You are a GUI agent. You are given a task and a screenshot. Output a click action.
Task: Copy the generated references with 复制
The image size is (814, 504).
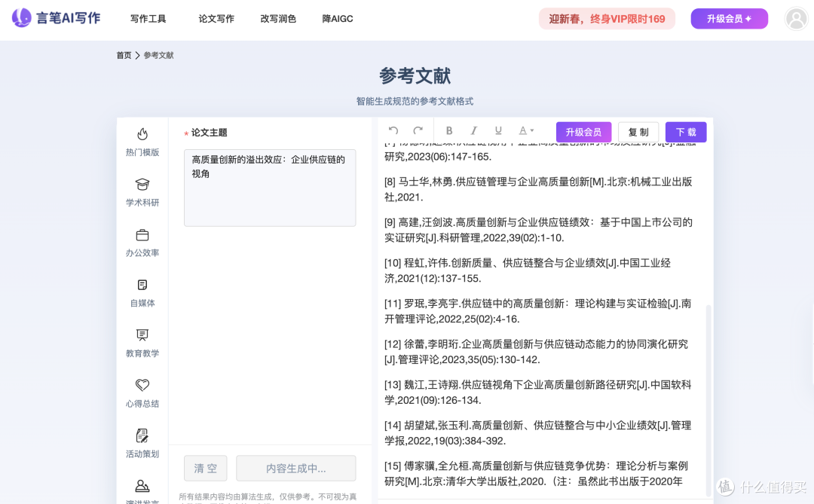(638, 132)
